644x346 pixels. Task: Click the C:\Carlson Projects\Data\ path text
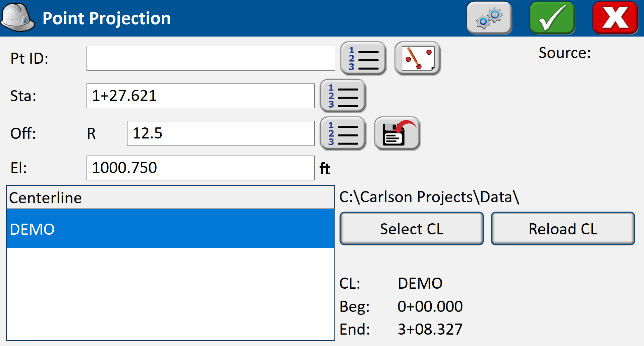click(429, 197)
